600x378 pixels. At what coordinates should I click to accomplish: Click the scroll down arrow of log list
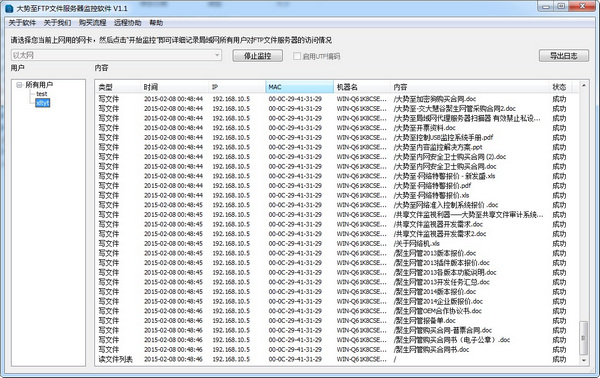[x=584, y=360]
